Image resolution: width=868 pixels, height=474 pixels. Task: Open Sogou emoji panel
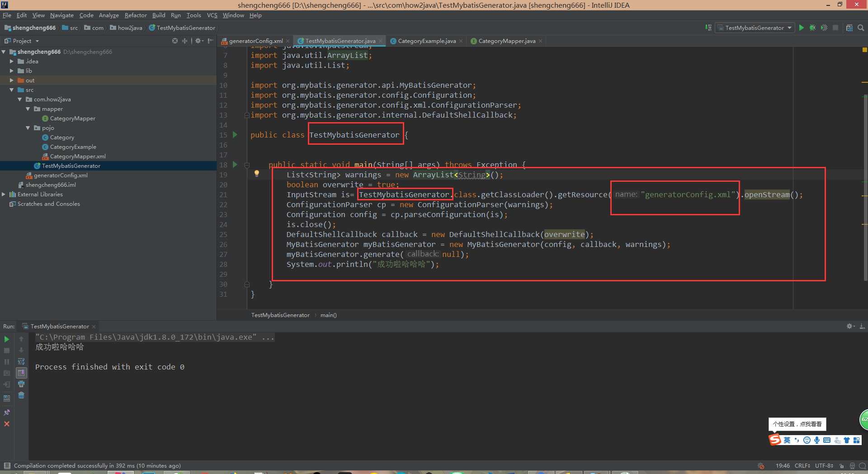pyautogui.click(x=807, y=440)
